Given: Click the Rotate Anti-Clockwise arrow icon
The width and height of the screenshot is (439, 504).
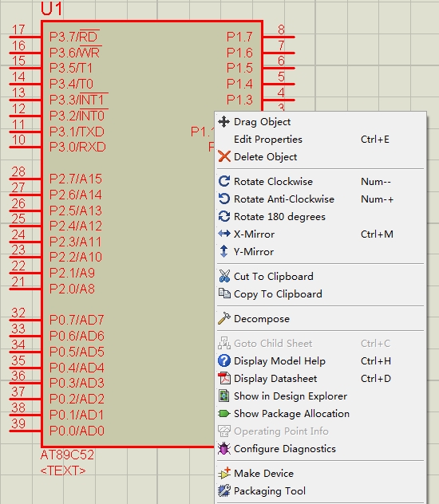Looking at the screenshot, I should (223, 199).
